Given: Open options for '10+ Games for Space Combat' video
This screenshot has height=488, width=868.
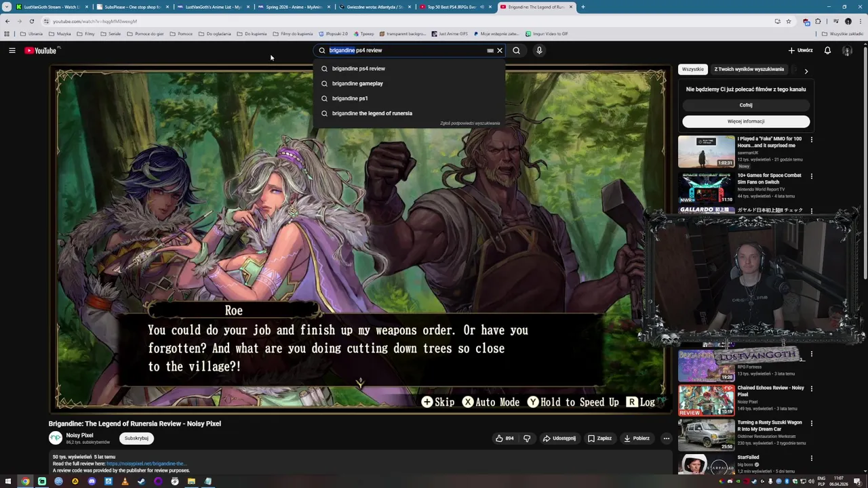Looking at the screenshot, I should 811,176.
